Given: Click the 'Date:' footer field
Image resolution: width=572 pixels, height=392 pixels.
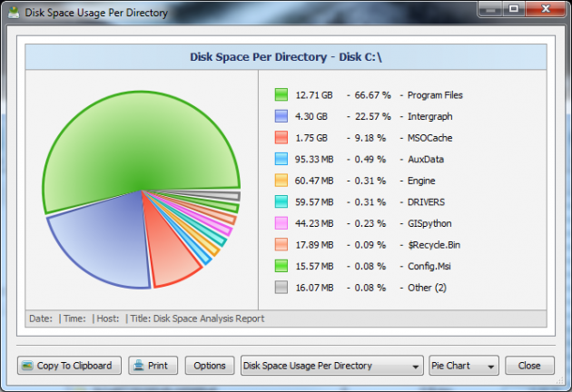Looking at the screenshot, I should pos(41,318).
